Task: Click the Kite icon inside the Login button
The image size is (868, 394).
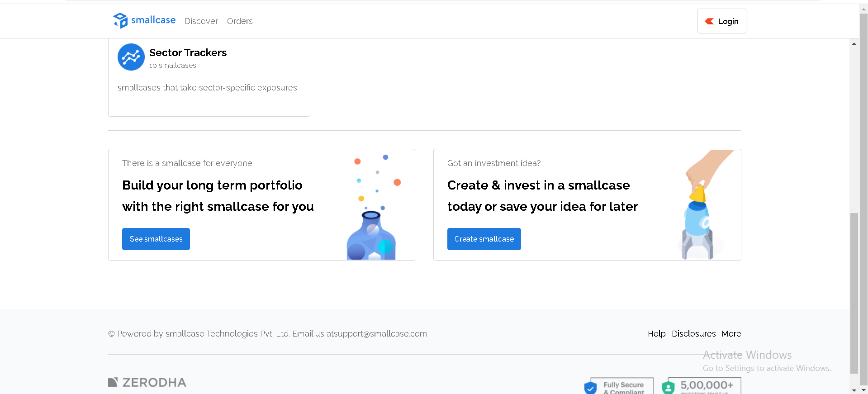Action: click(x=710, y=21)
